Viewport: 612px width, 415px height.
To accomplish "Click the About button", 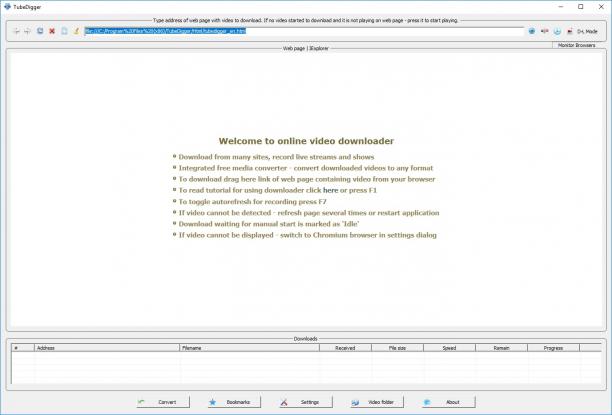I will tap(448, 402).
